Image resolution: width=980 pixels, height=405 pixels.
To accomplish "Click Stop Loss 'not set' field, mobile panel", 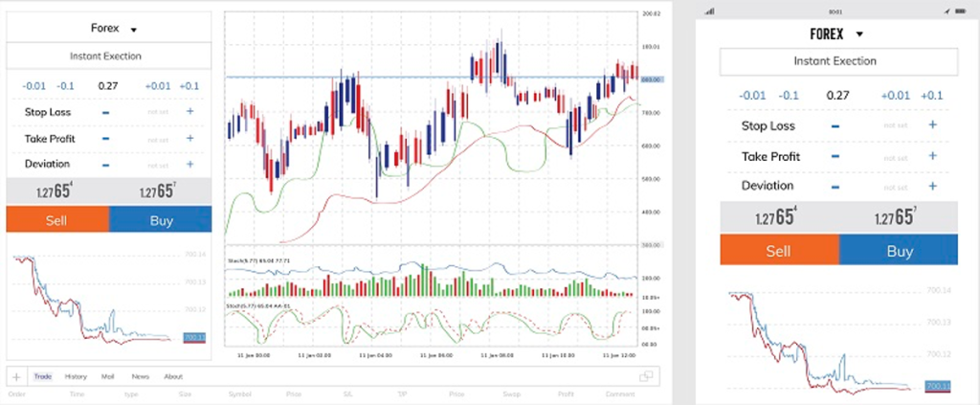I will [x=895, y=125].
